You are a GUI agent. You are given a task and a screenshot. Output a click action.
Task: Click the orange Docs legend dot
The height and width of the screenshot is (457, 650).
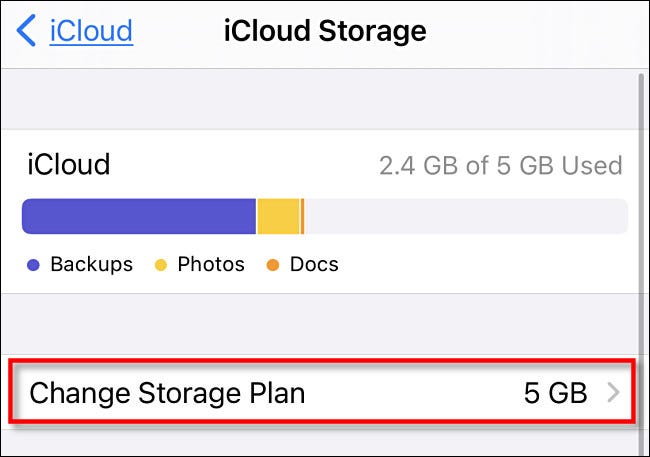[272, 266]
